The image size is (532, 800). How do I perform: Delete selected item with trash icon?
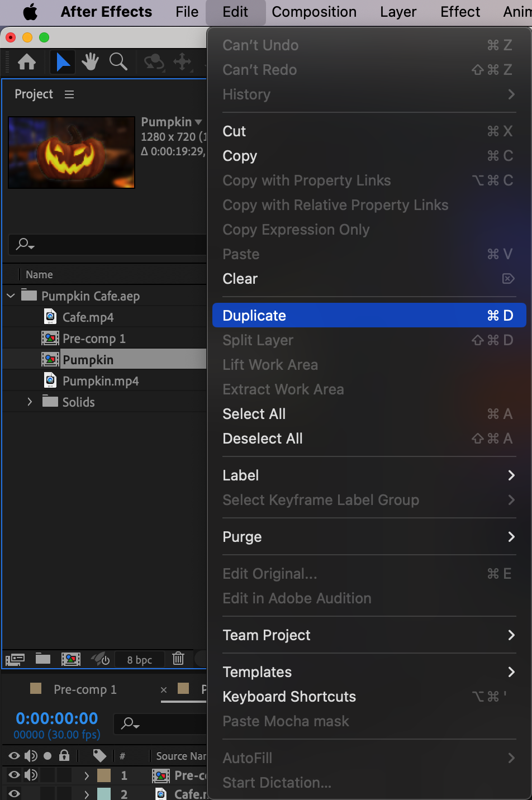point(178,659)
